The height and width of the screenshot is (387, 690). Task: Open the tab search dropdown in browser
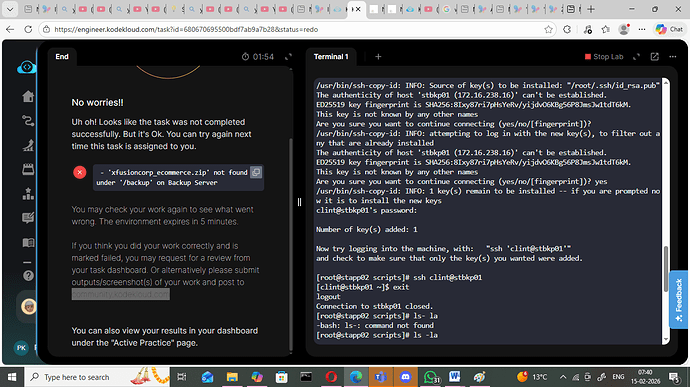tap(10, 9)
